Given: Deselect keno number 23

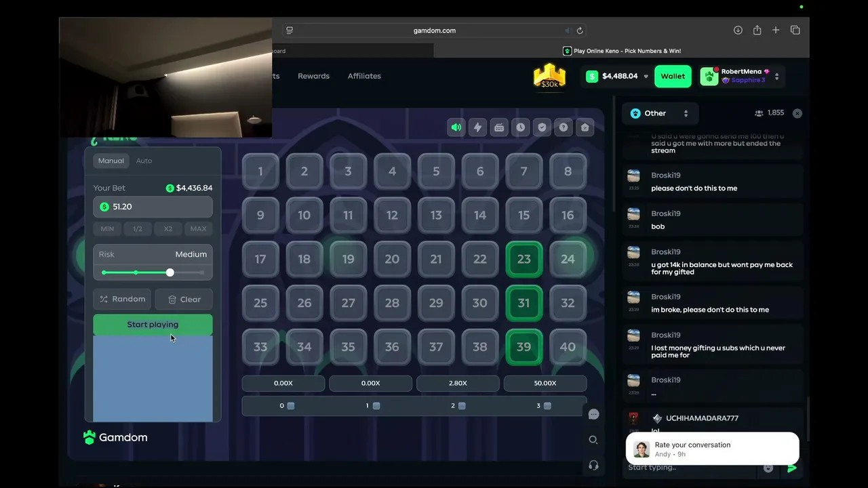Looking at the screenshot, I should click(x=524, y=259).
